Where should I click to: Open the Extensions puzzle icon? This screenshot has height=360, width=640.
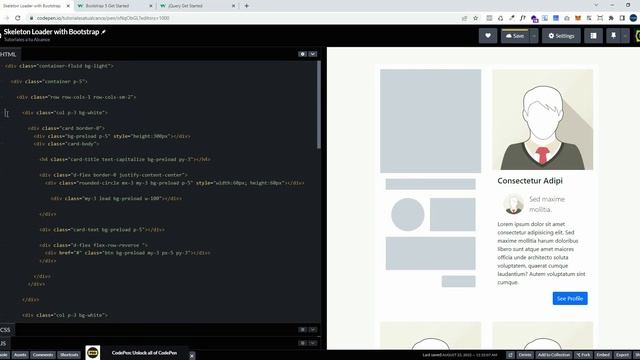pos(611,18)
